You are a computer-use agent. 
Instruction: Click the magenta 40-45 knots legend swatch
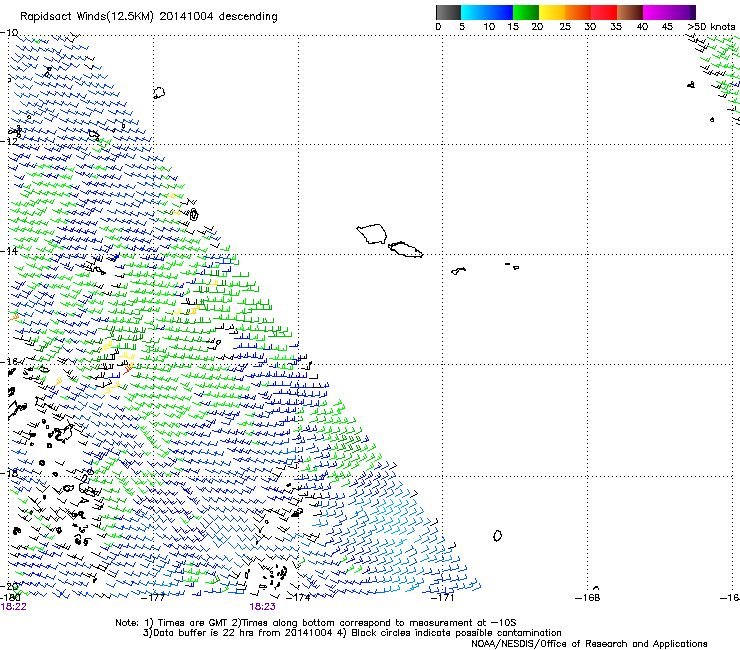(658, 12)
